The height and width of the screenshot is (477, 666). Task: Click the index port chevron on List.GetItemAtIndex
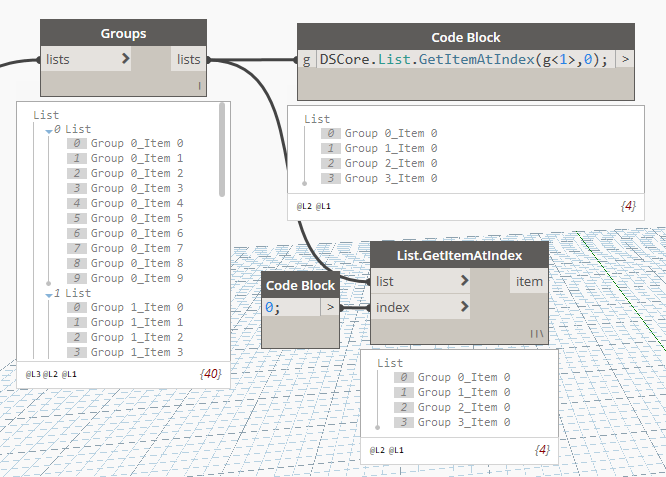[464, 307]
